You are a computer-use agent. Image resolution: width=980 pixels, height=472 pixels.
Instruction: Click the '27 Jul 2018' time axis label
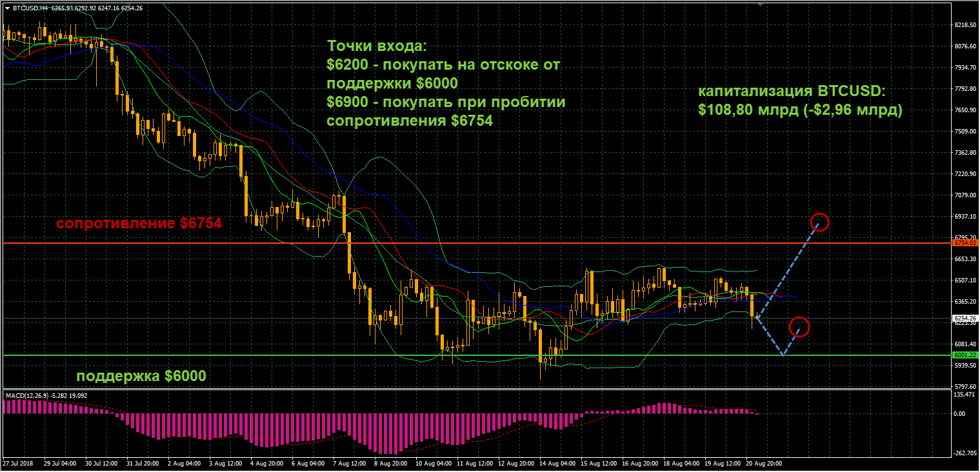pyautogui.click(x=17, y=464)
